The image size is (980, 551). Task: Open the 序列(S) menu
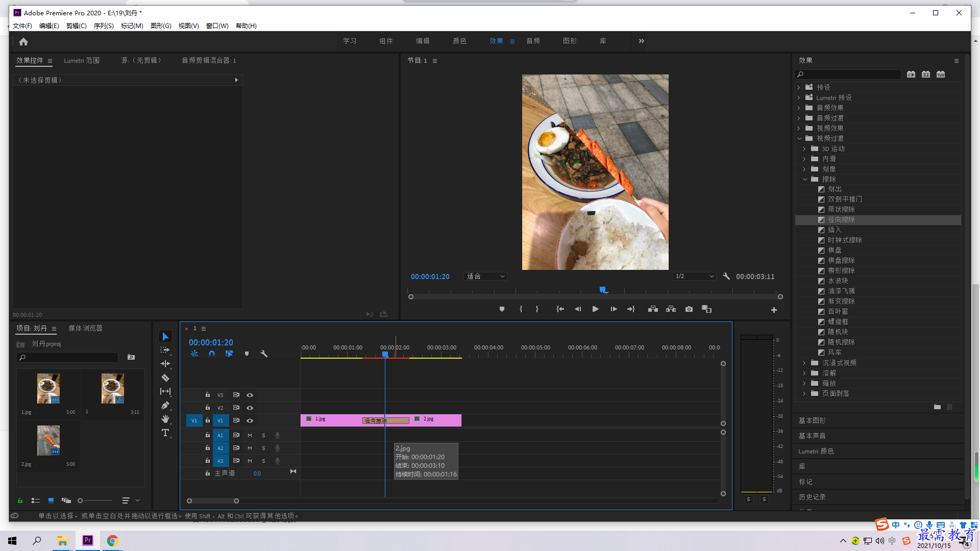(104, 26)
